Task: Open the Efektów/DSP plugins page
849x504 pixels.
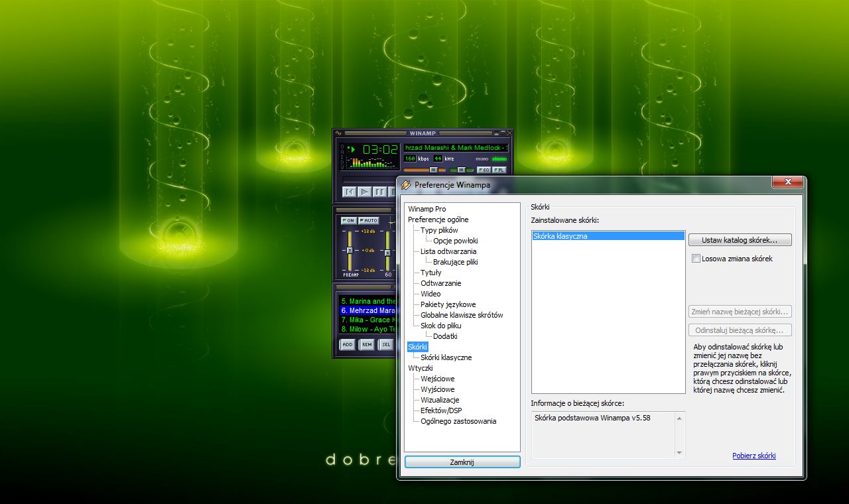Action: pos(441,410)
